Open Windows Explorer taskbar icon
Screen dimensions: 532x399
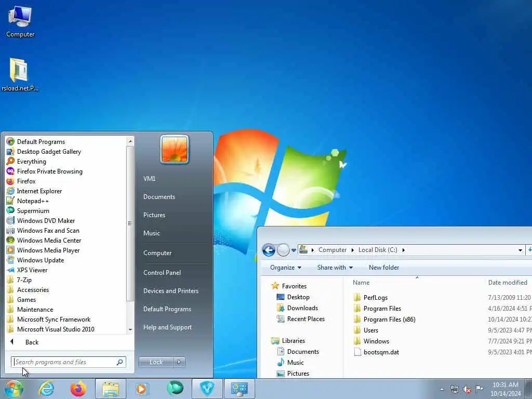pos(111,389)
